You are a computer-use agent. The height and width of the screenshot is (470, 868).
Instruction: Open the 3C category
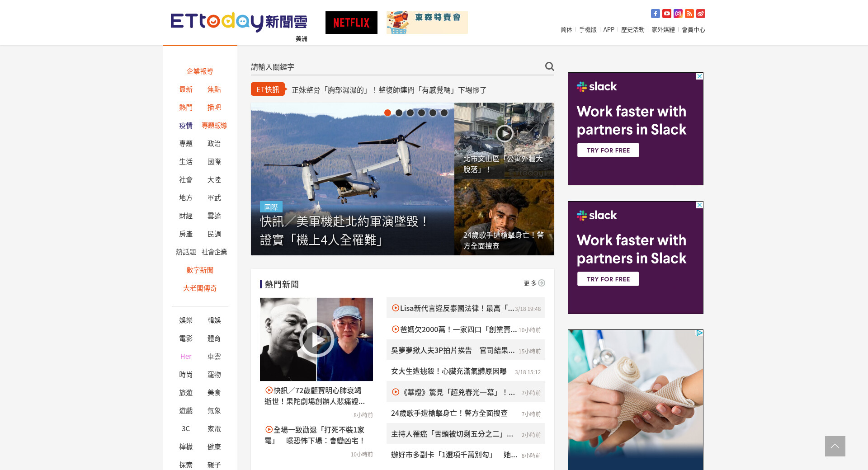tap(186, 429)
